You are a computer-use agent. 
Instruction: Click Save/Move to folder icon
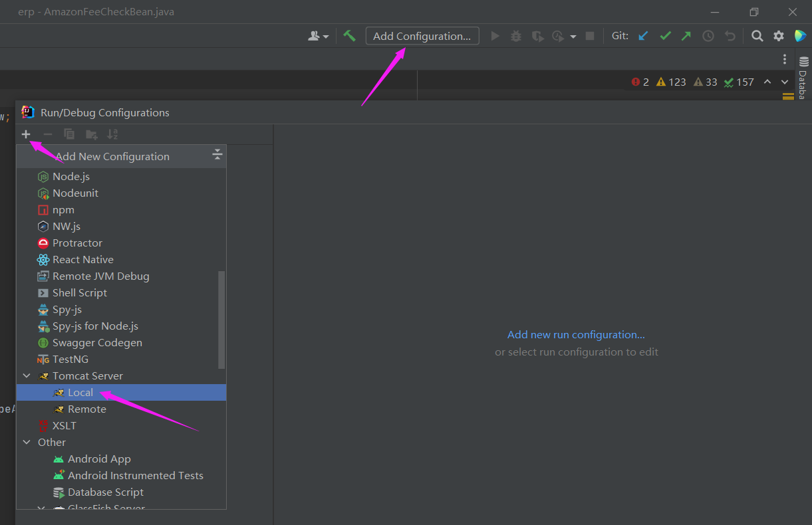tap(92, 134)
